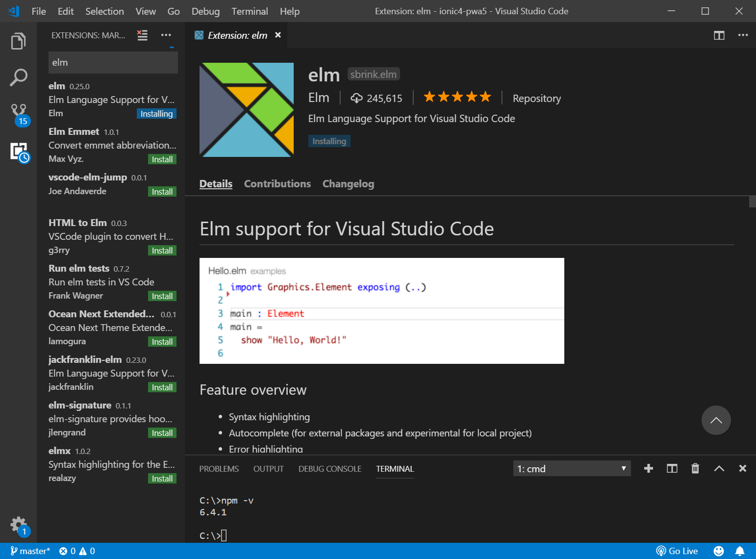Maximize terminal panel with up chevron

[x=719, y=468]
